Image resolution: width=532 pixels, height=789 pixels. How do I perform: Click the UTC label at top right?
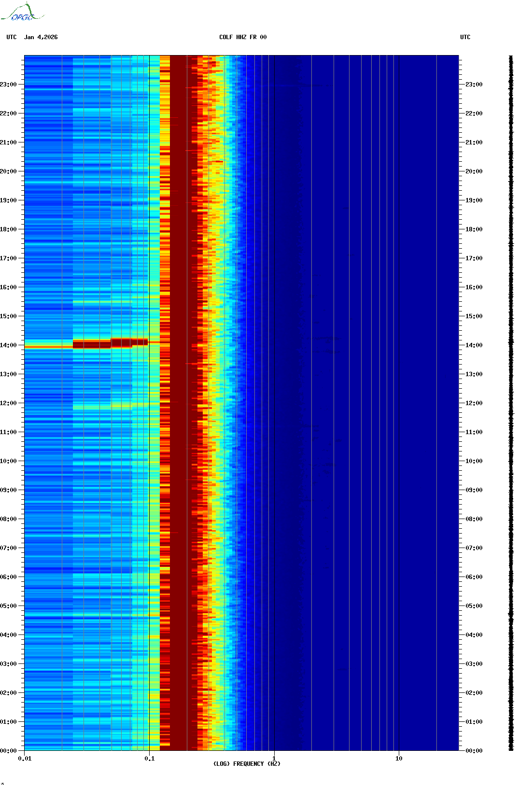[465, 37]
